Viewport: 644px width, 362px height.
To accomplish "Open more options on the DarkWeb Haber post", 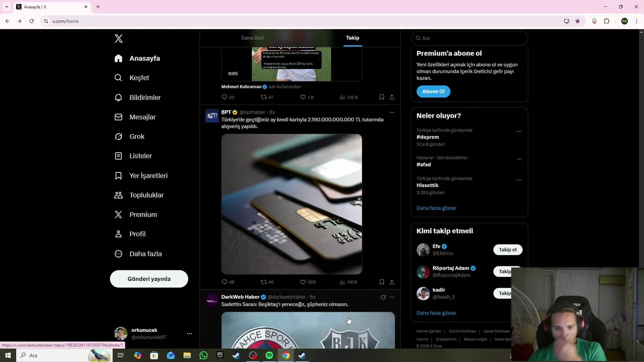I will 392,297.
